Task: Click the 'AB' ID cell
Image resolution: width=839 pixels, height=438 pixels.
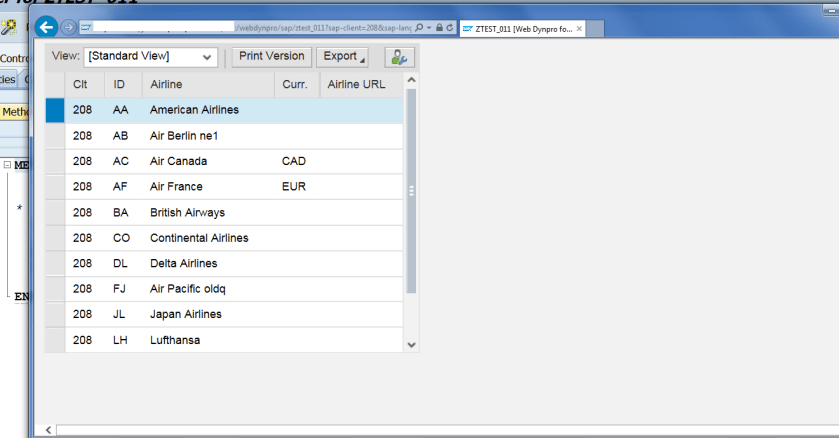Action: tap(124, 136)
